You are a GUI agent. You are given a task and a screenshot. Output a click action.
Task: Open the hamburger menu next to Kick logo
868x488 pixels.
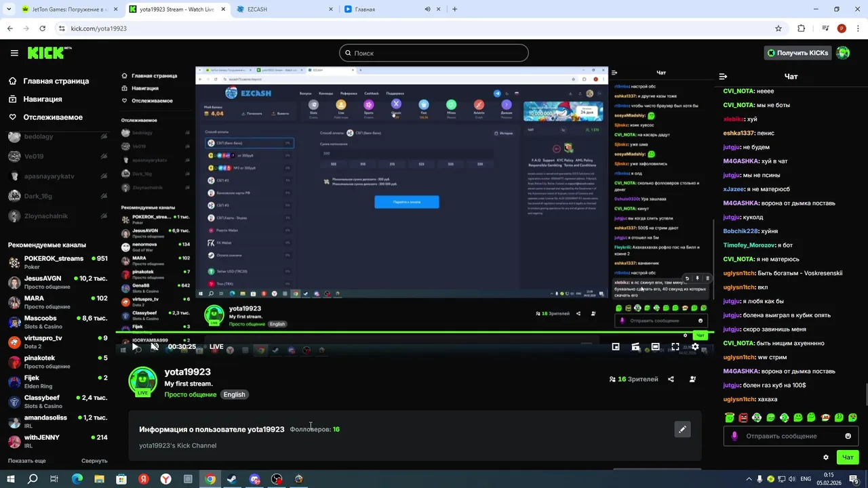14,53
